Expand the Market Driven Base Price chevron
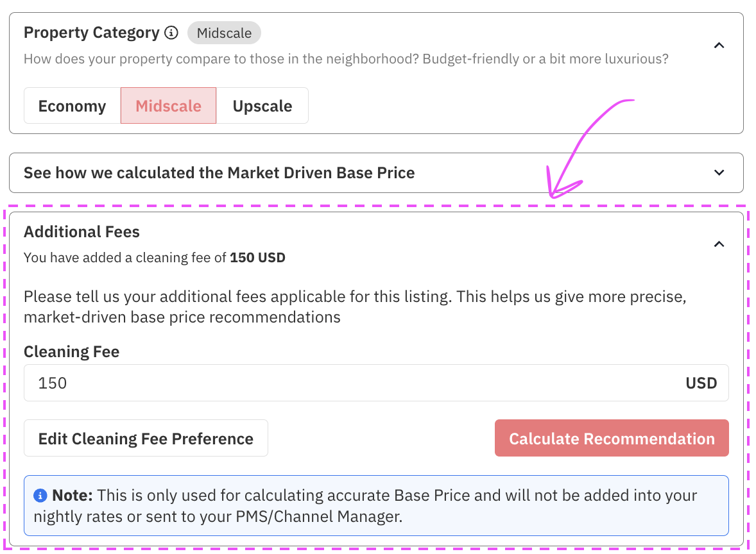756x554 pixels. pyautogui.click(x=719, y=172)
